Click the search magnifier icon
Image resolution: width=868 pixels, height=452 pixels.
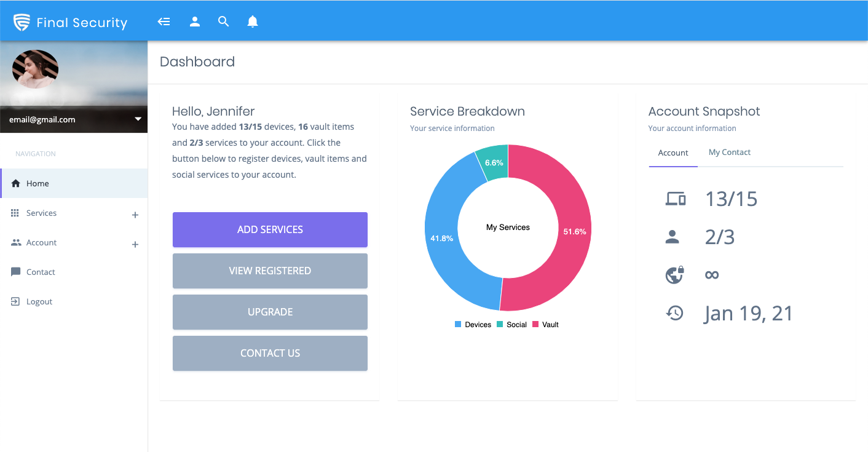224,22
